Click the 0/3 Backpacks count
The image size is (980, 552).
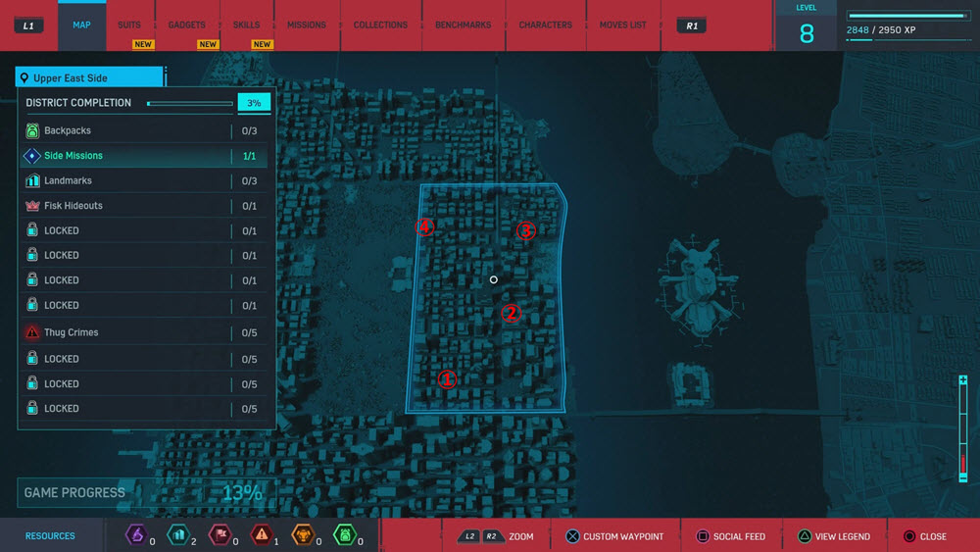(249, 131)
